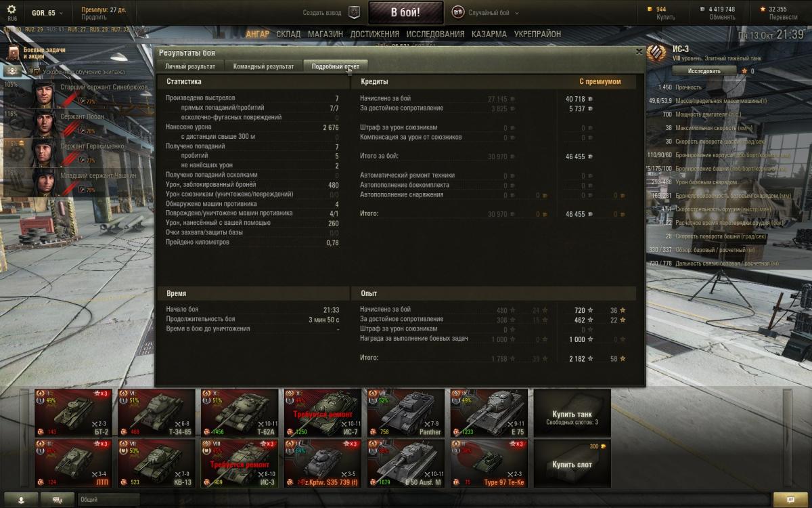Image resolution: width=812 pixels, height=508 pixels.
Task: Click the Продолжительность боя 3 мин 50 с
Action: 324,319
